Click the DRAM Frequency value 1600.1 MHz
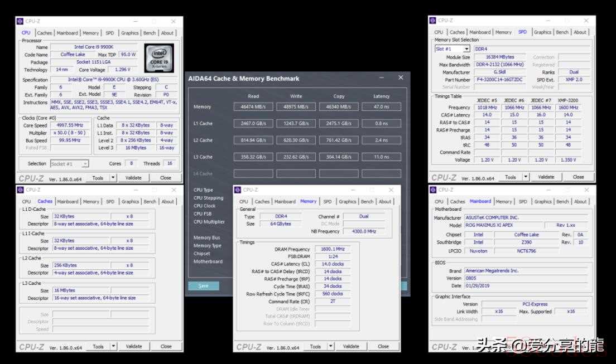Viewport: 616px width, 364px height. click(x=333, y=249)
